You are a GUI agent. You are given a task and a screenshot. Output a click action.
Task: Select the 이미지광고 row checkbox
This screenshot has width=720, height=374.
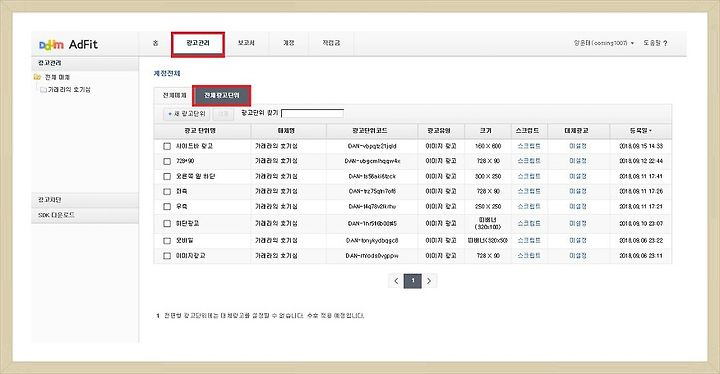167,256
